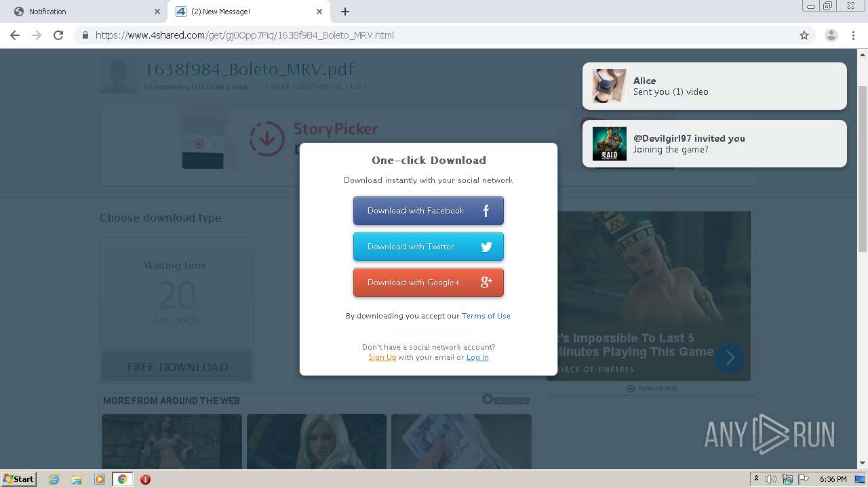Open the volume speaker tray icon
This screenshot has width=868, height=488.
pyautogui.click(x=771, y=479)
